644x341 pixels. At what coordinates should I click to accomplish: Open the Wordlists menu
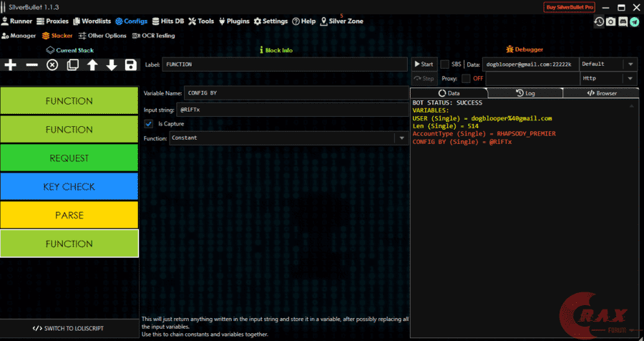click(x=91, y=21)
